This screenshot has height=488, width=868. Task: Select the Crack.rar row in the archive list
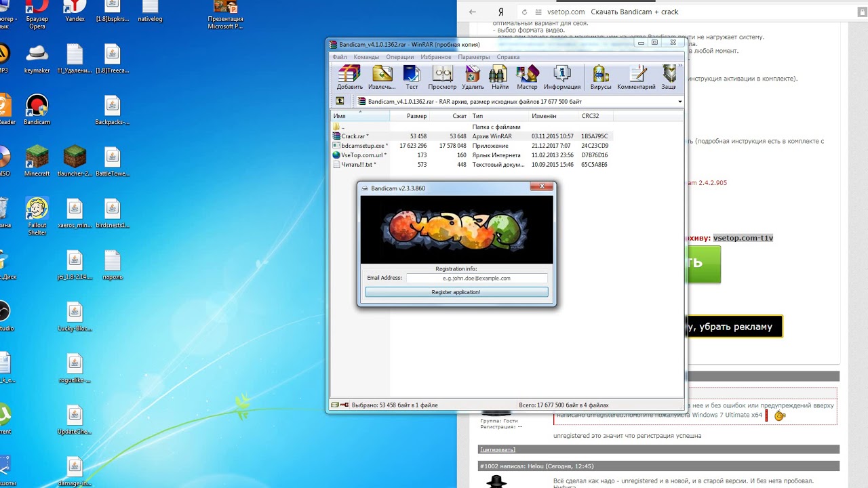471,136
